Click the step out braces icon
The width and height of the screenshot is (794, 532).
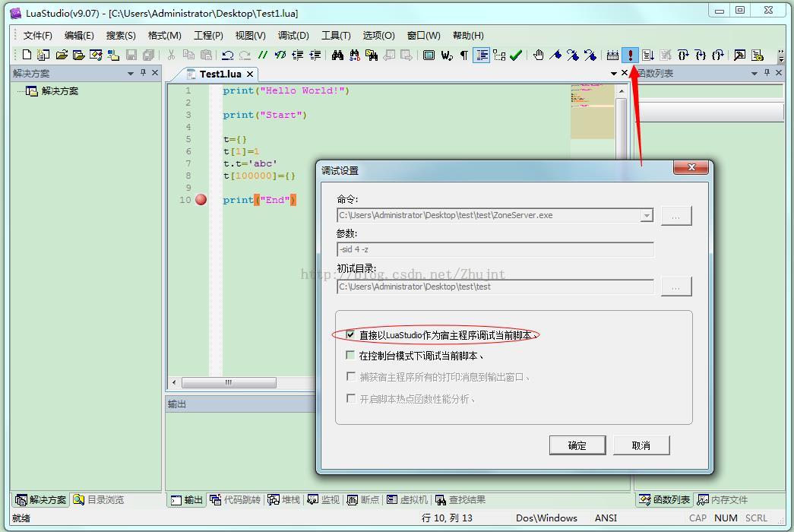717,55
